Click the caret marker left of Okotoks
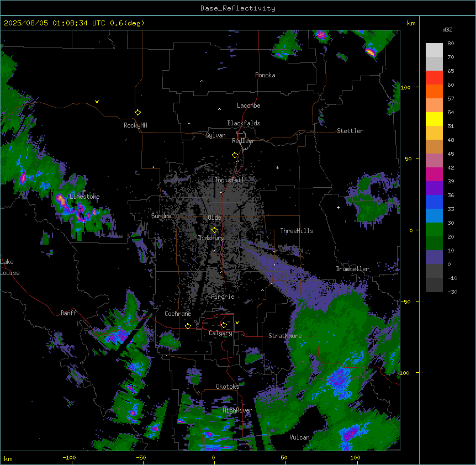 click(199, 393)
